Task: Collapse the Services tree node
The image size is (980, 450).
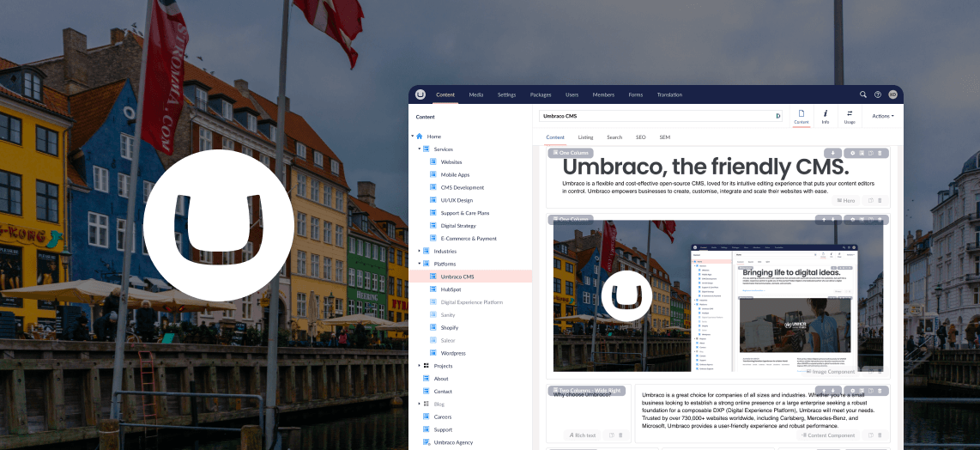Action: [420, 149]
